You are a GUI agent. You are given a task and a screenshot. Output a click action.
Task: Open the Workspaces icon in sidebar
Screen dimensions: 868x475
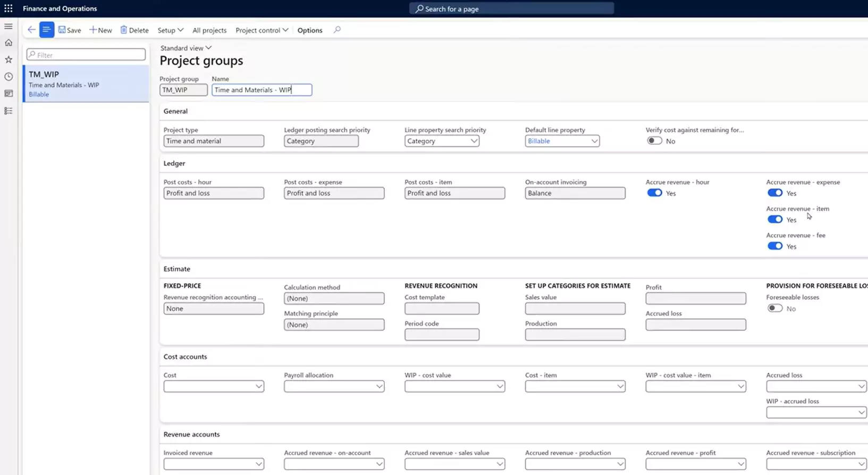point(9,94)
